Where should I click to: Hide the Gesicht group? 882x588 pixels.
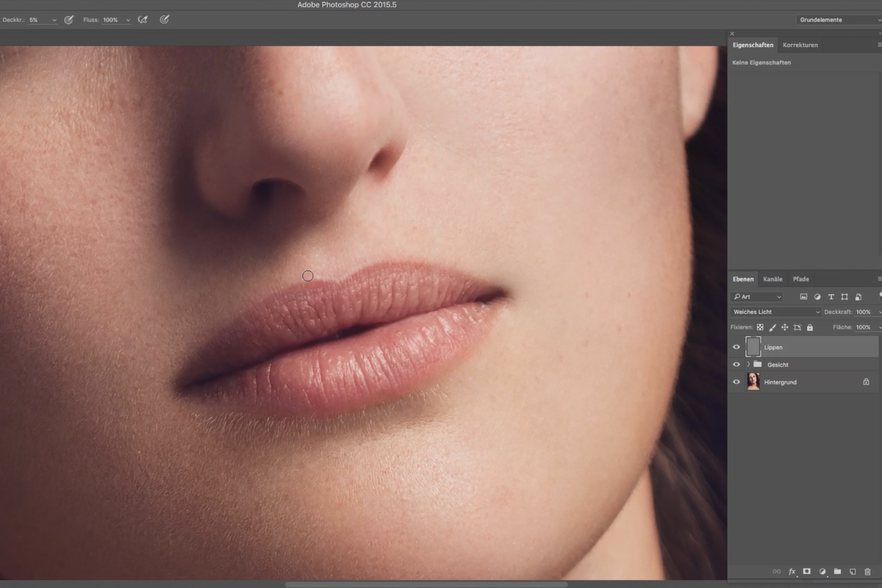[x=736, y=365]
